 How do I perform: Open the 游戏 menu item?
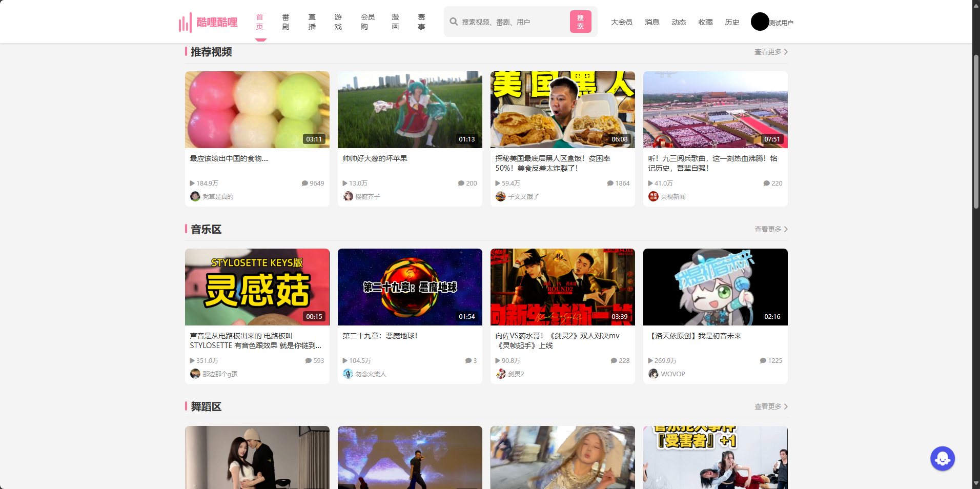pyautogui.click(x=338, y=22)
